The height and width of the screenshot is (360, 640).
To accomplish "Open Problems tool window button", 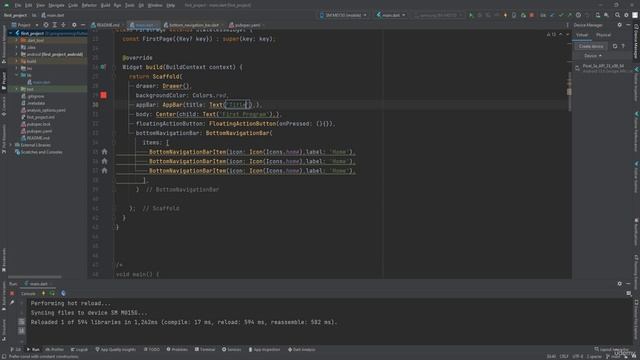I will [x=177, y=349].
